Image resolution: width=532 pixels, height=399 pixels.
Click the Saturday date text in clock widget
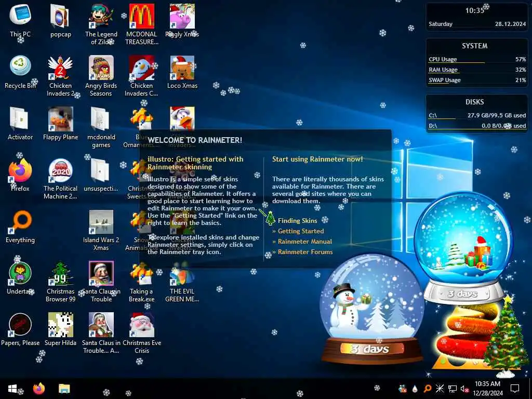[x=441, y=24]
